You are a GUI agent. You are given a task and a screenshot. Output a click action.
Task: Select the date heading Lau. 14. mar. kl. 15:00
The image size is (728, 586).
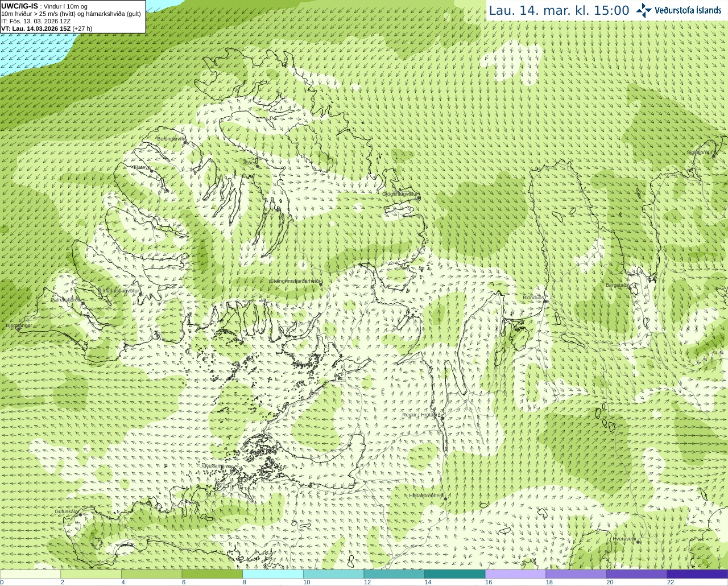pos(559,11)
